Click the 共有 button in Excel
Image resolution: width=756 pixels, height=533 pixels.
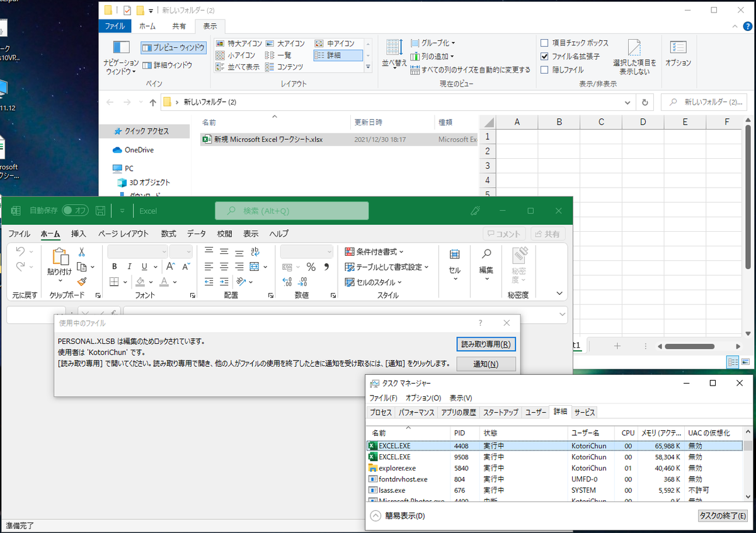coord(548,234)
